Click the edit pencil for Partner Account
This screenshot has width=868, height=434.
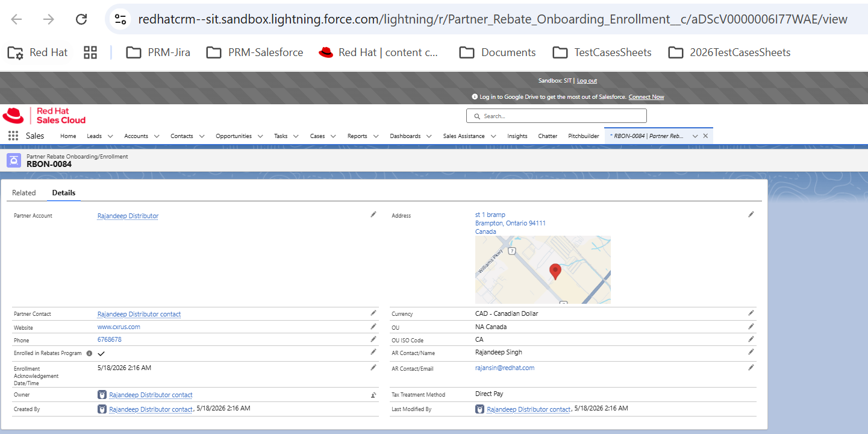tap(373, 214)
